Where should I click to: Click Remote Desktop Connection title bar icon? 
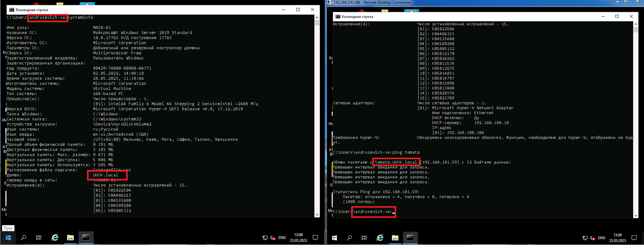click(329, 2)
